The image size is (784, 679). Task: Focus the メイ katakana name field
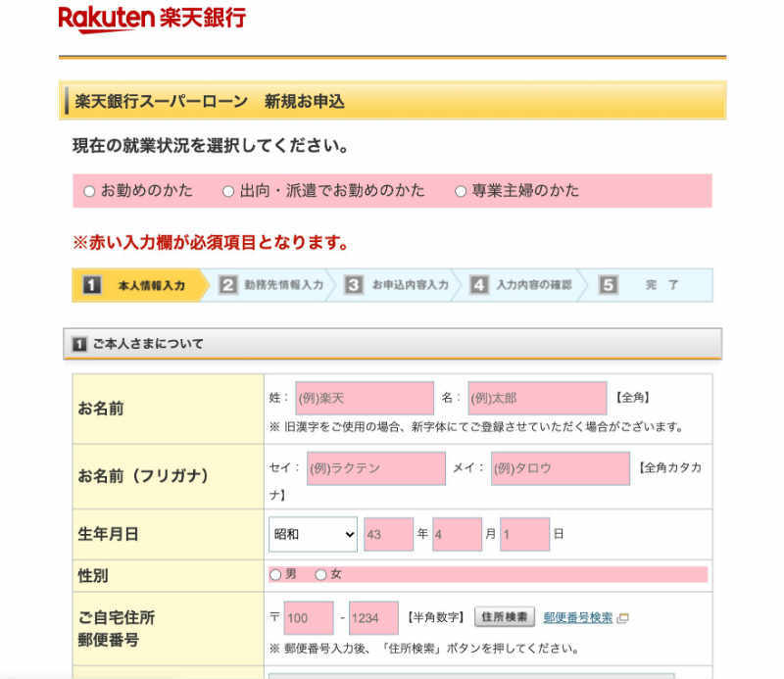click(561, 468)
